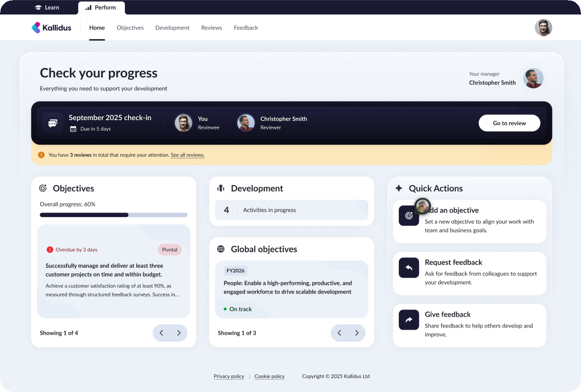581x392 pixels.
Task: Click the Development growth icon
Action: point(221,188)
